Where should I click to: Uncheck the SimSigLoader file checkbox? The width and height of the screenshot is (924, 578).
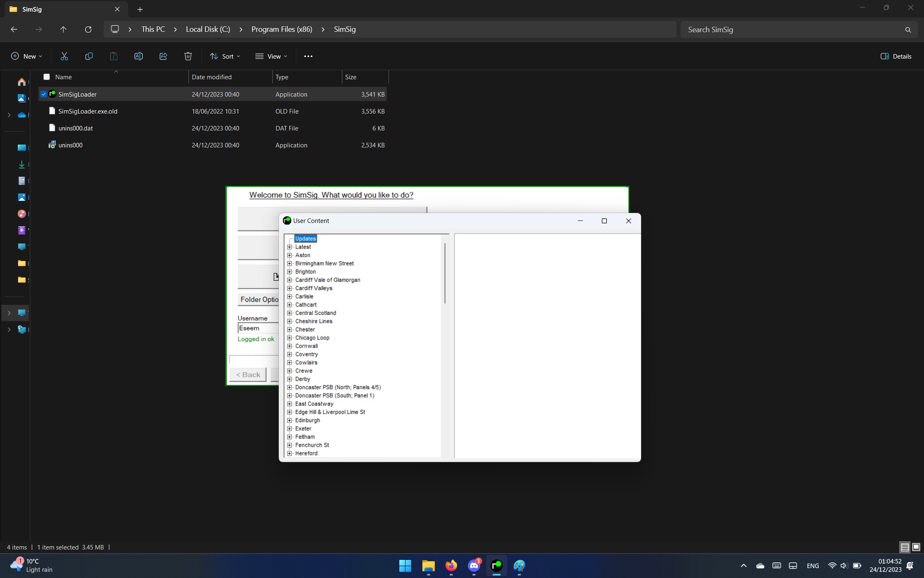[44, 94]
